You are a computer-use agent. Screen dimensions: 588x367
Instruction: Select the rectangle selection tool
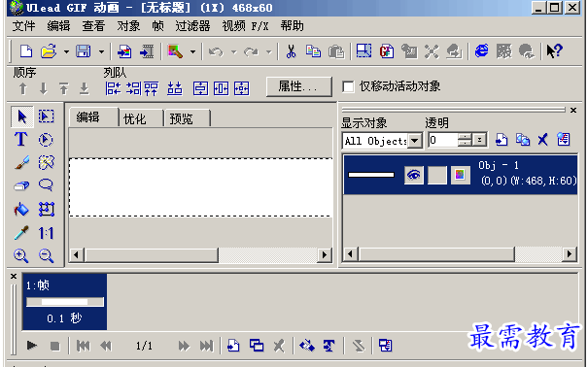(x=46, y=117)
